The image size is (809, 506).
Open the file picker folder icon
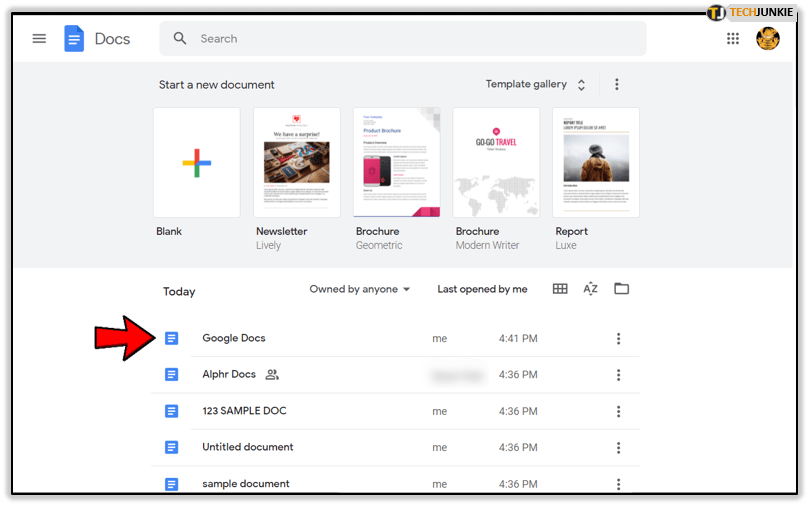coord(621,289)
